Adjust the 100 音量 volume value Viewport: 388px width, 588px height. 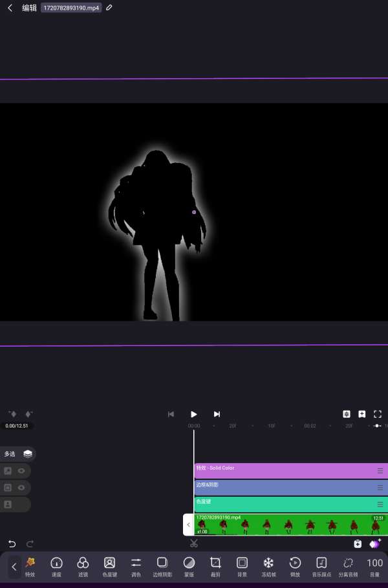click(375, 567)
